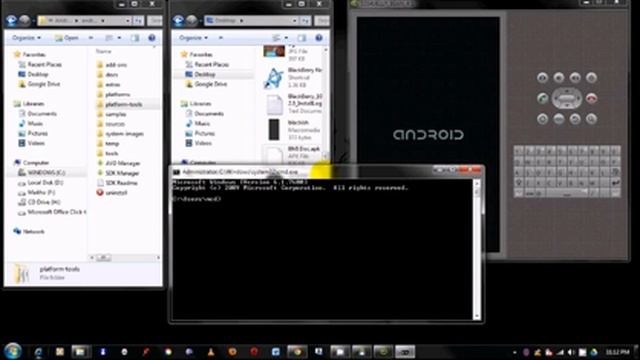The width and height of the screenshot is (640, 360).
Task: Select Recent Places in Desktop window sidebar
Action: tap(207, 64)
